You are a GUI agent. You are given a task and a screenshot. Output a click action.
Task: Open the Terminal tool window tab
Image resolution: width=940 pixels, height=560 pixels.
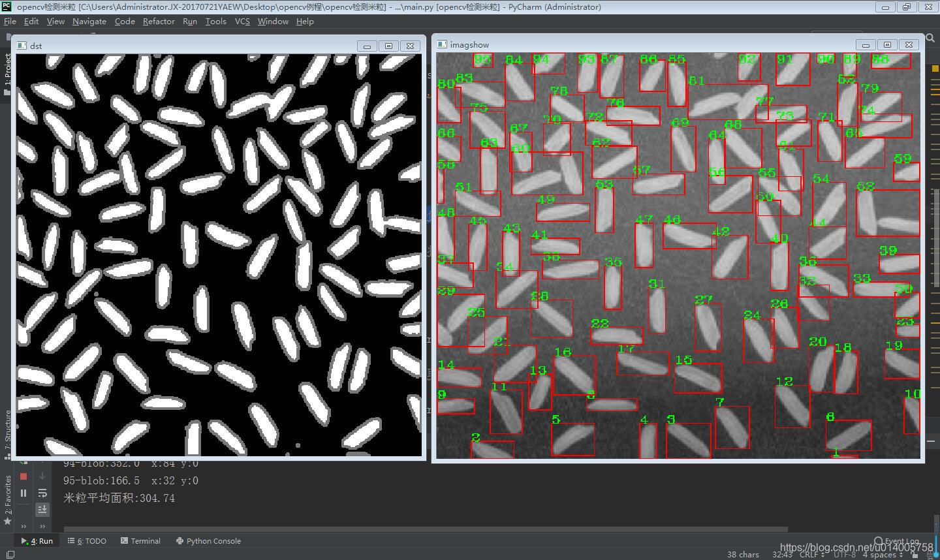pos(140,541)
